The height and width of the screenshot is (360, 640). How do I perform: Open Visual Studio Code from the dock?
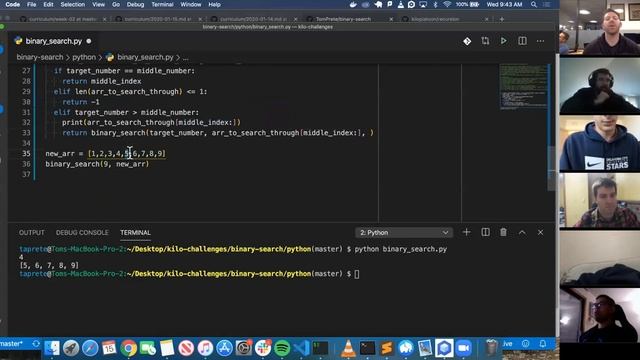(301, 348)
